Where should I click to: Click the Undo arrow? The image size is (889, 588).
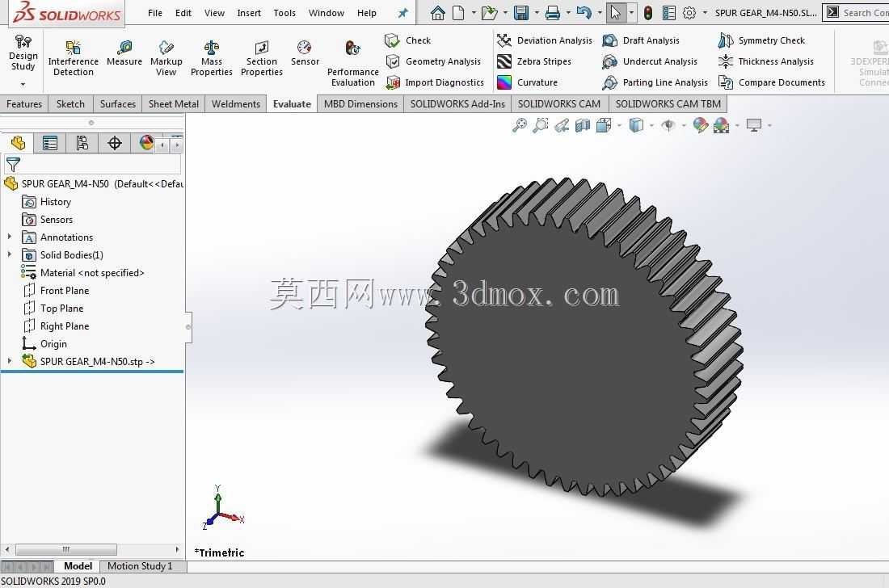[584, 12]
